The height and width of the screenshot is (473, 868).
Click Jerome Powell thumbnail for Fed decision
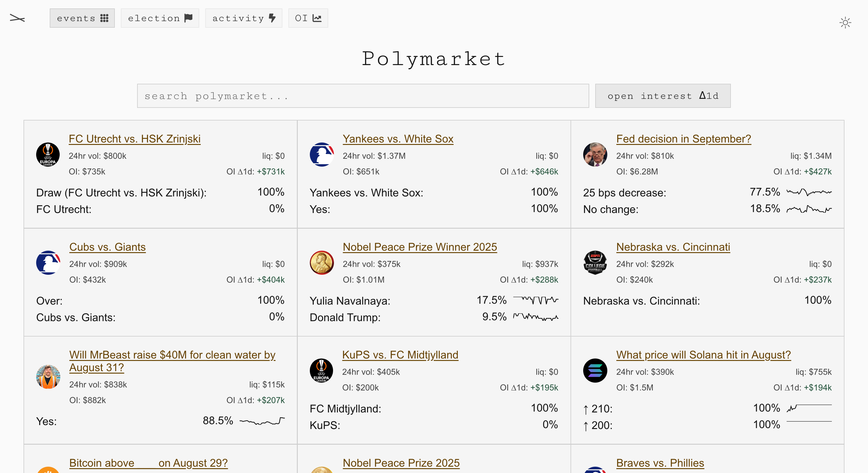pyautogui.click(x=595, y=155)
